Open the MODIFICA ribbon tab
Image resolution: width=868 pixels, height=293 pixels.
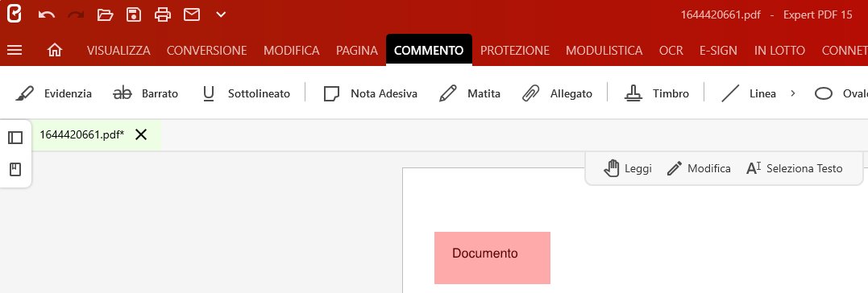(x=291, y=50)
